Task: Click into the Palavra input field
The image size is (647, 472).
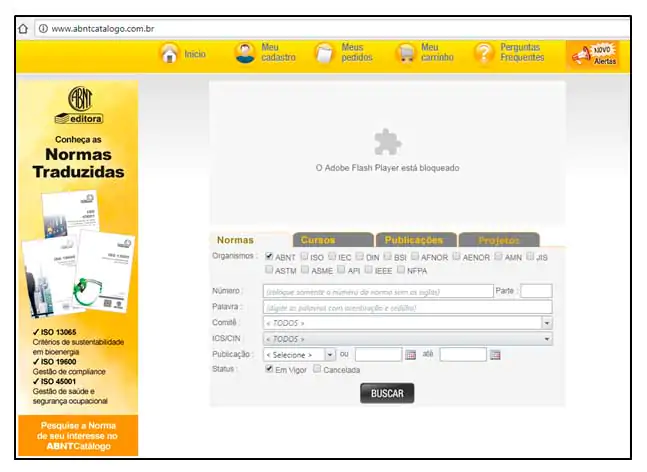Action: coord(408,307)
